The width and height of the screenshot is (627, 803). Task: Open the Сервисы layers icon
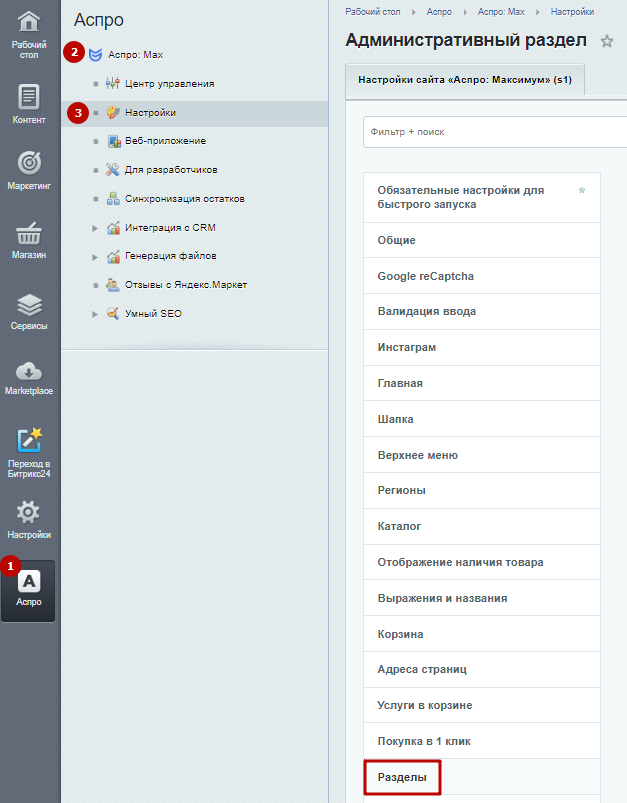pos(29,305)
